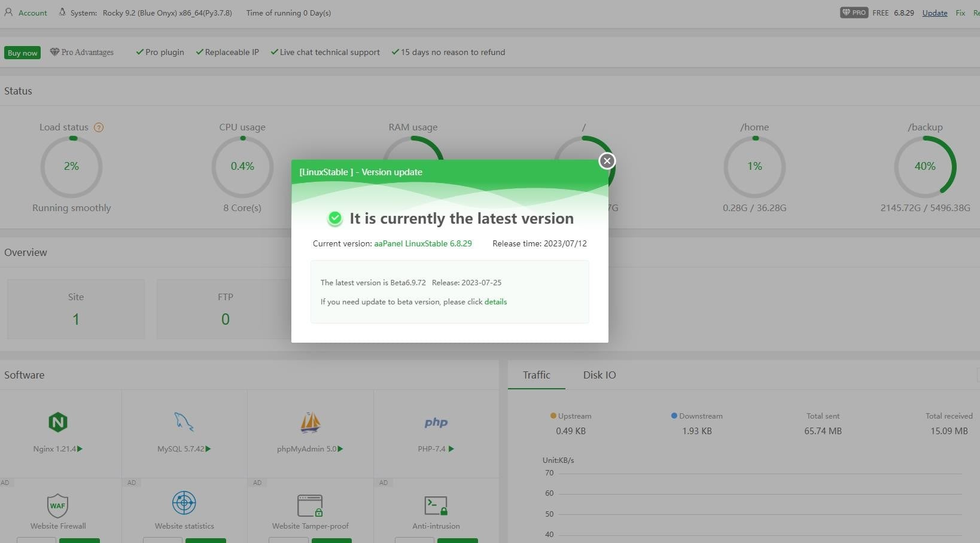Open the Account link
This screenshot has width=980, height=543.
point(33,13)
